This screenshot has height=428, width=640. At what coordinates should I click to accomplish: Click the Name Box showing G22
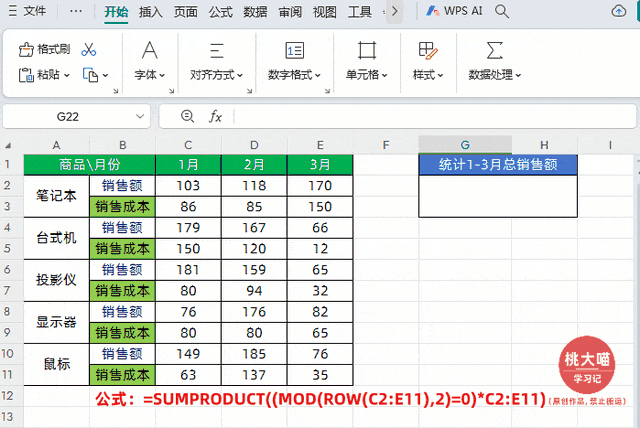[x=68, y=117]
